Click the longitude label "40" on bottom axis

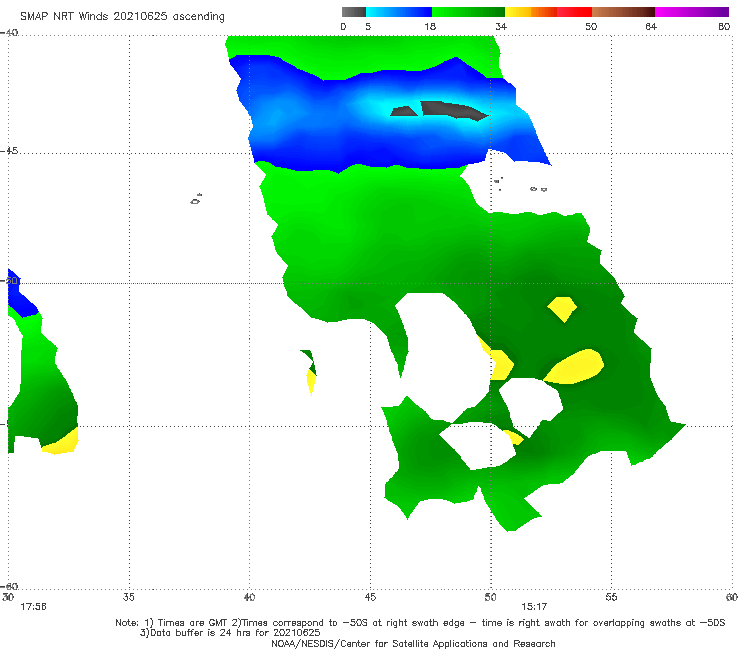click(x=249, y=597)
